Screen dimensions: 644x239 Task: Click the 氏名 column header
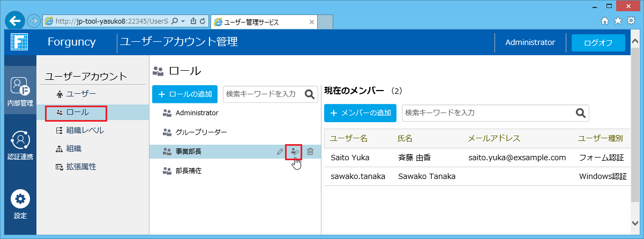click(405, 138)
